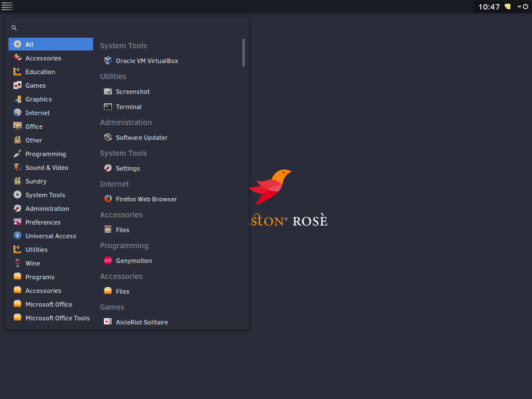Click the volume speaker tray icon

pyautogui.click(x=519, y=7)
